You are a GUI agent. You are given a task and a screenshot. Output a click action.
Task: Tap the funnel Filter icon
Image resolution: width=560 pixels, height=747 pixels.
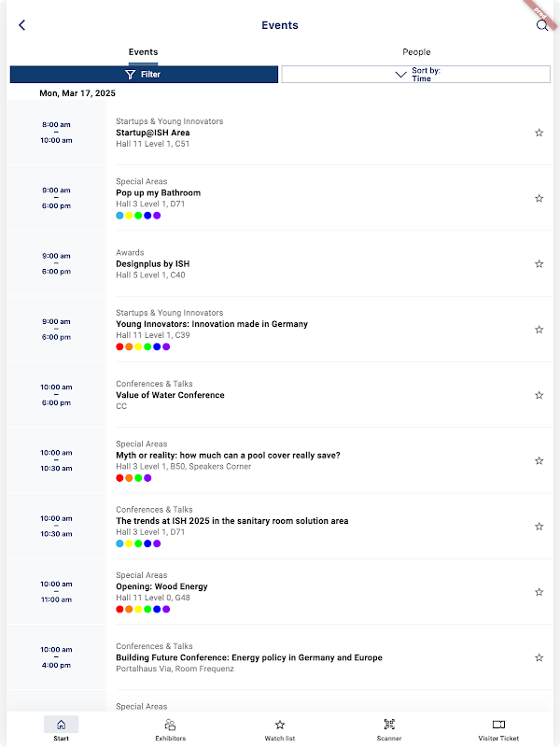[x=131, y=75]
